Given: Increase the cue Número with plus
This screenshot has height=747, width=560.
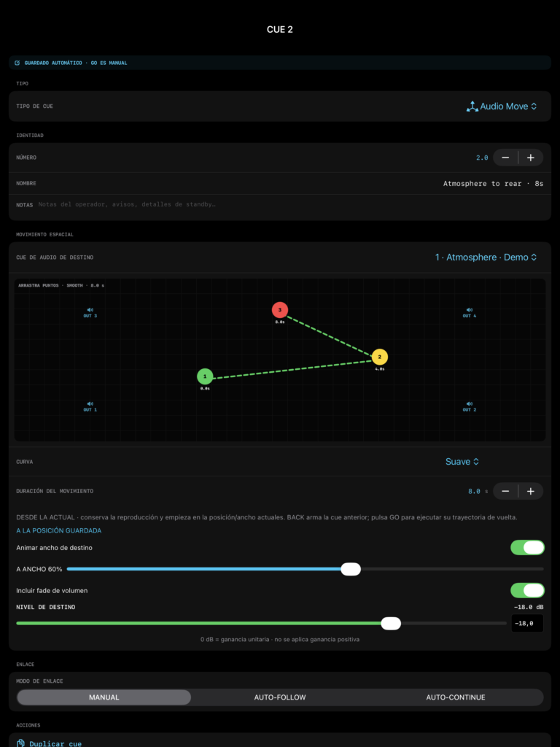Looking at the screenshot, I should (531, 158).
